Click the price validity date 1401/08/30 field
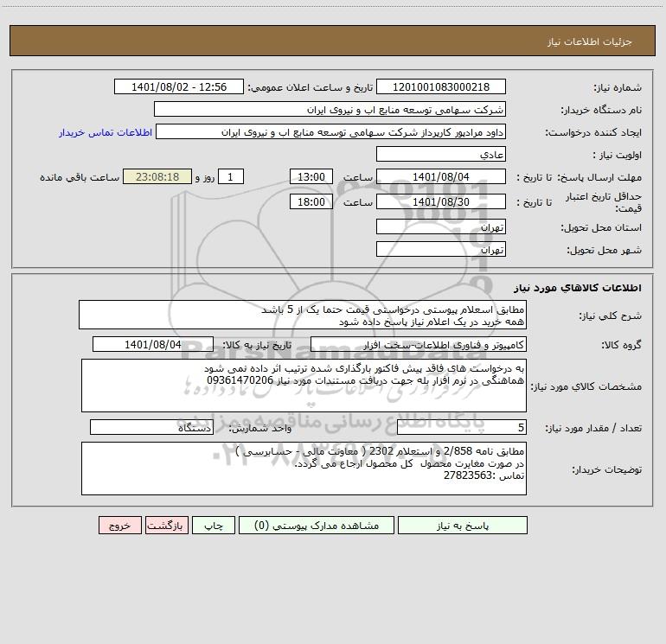This screenshot has width=666, height=644. coord(441,201)
